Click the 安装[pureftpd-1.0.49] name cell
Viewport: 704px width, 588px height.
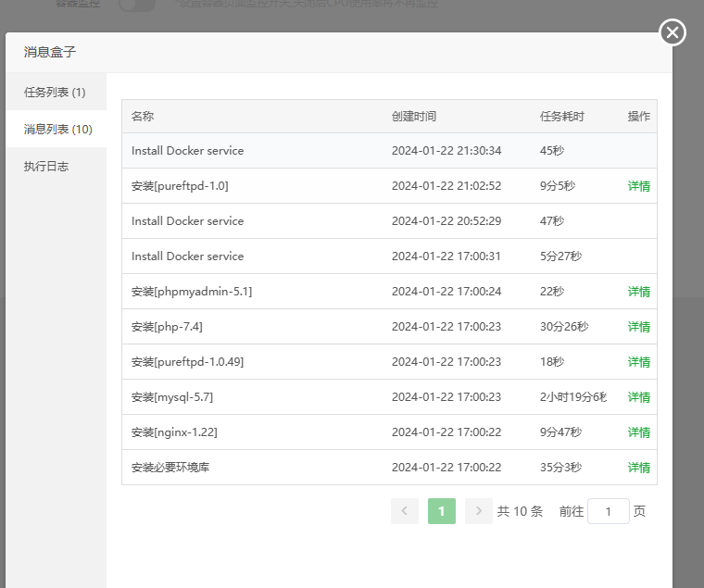188,362
